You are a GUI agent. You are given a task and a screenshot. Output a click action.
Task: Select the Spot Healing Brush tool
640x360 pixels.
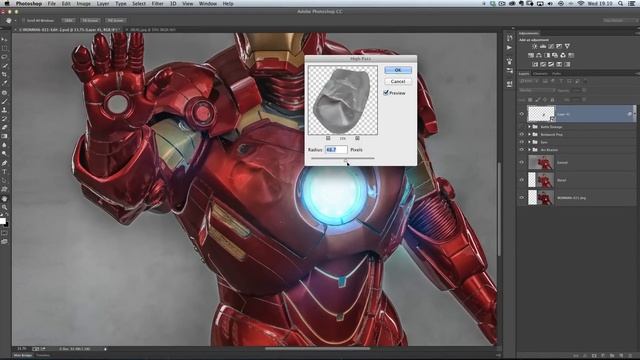[x=5, y=92]
